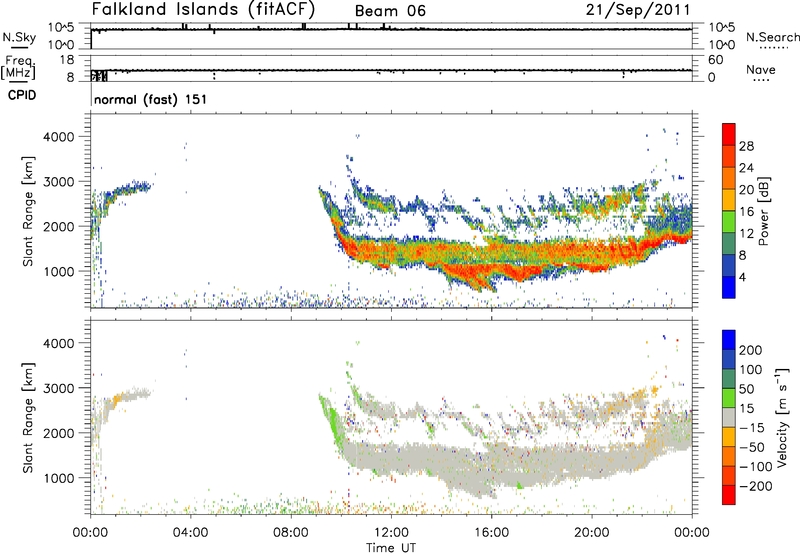
Task: Click the '1000' tick in velocity panel
Action: (x=58, y=478)
